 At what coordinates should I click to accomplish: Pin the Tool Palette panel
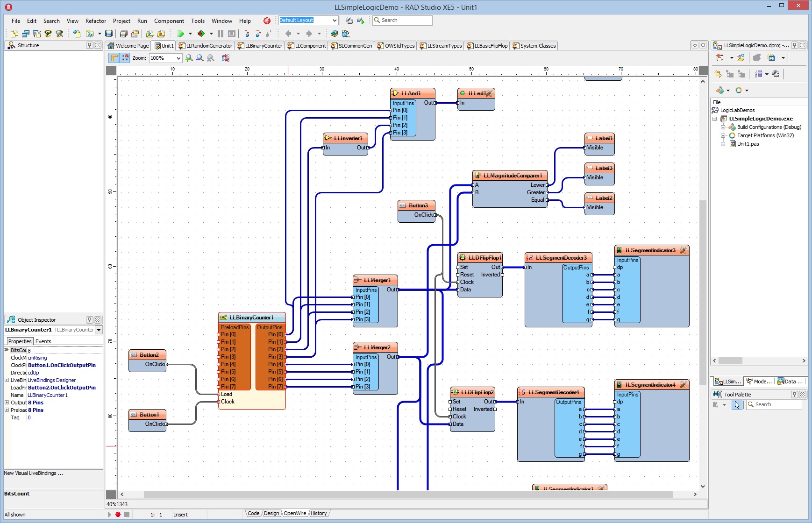(794, 395)
